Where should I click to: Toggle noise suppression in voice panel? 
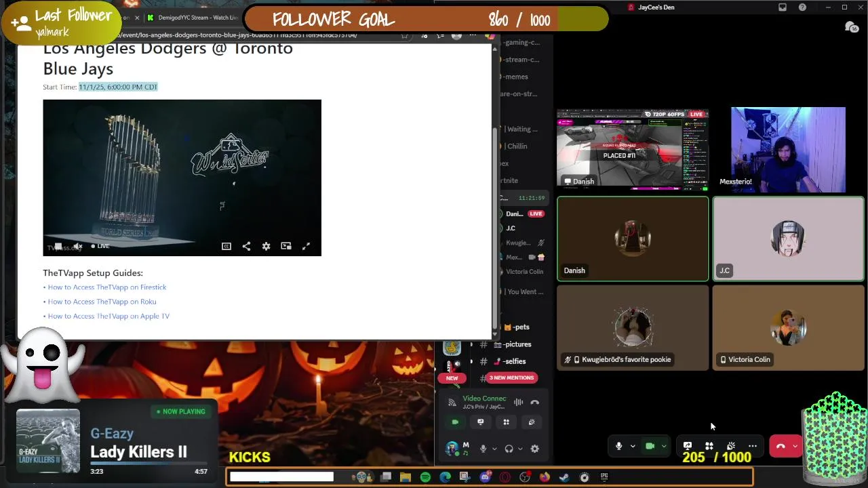(x=518, y=403)
